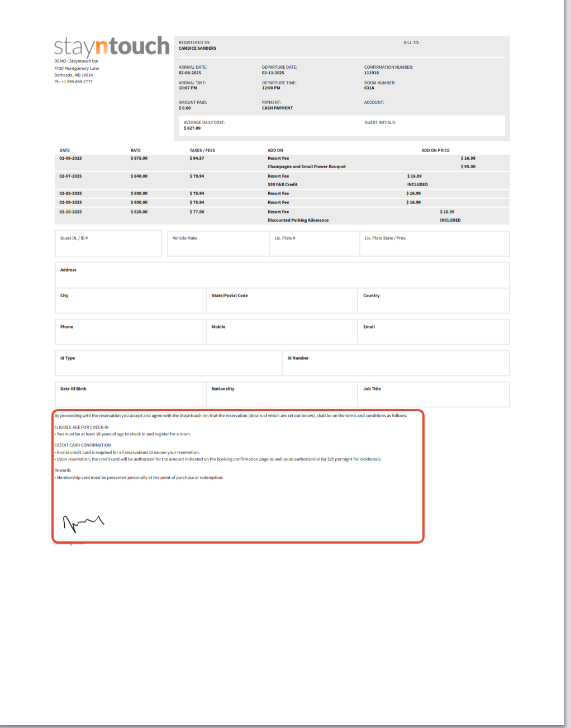571x728 pixels.
Task: Click the Country field
Action: 434,301
